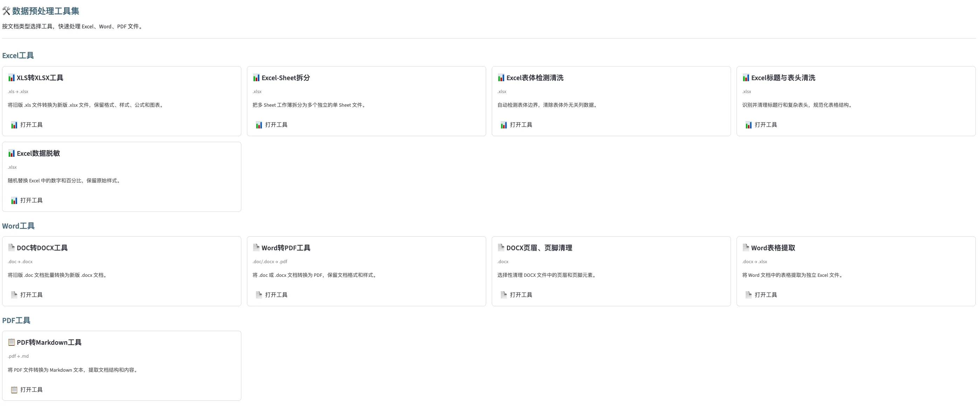Click document icon beside Word表格提取 title
980x406 pixels.
point(746,247)
